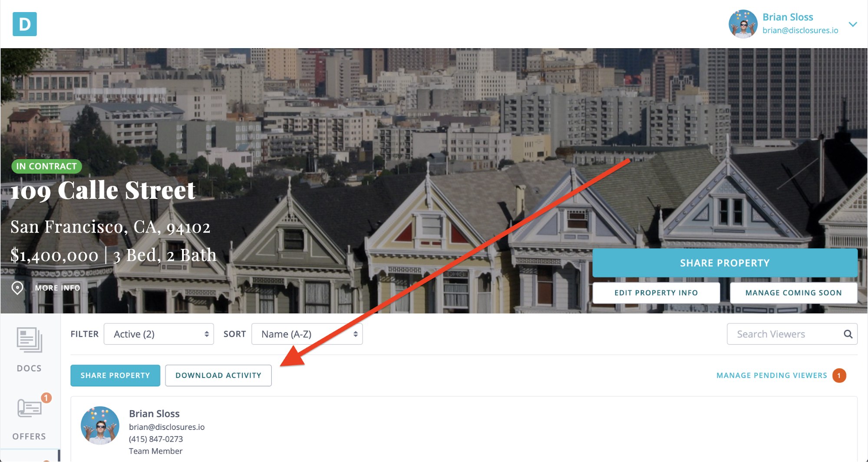Click the small Share Property button
Viewport: 868px width, 462px height.
115,376
